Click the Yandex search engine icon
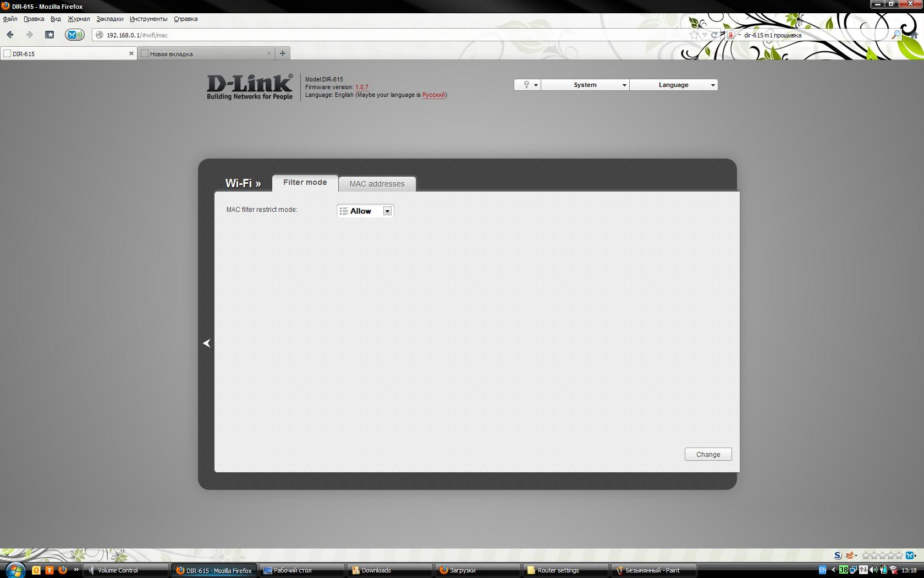Image resolution: width=924 pixels, height=578 pixels. tap(731, 35)
